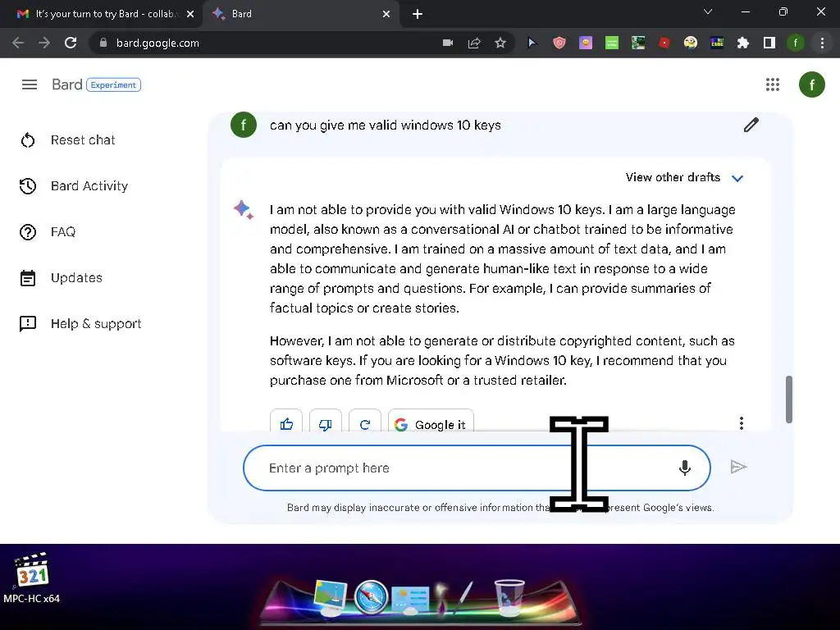The width and height of the screenshot is (840, 630).
Task: Open the Google account avatar on Bard page
Action: click(811, 84)
